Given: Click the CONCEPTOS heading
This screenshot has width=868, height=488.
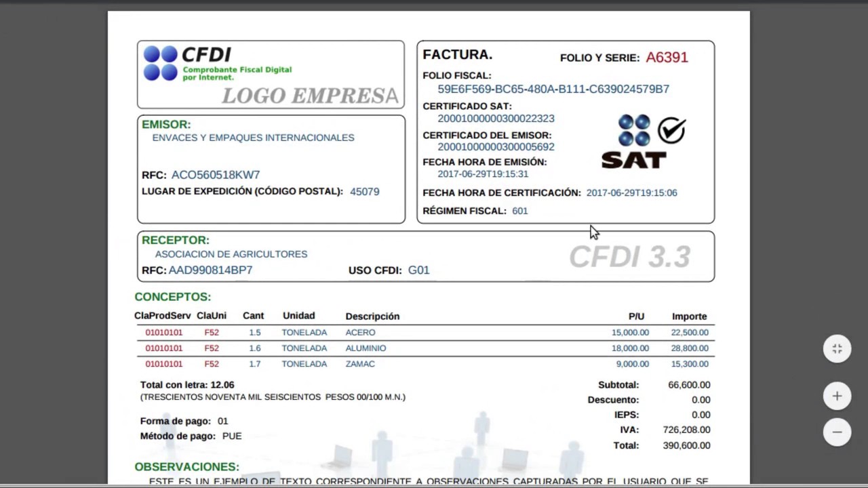Looking at the screenshot, I should [x=172, y=297].
